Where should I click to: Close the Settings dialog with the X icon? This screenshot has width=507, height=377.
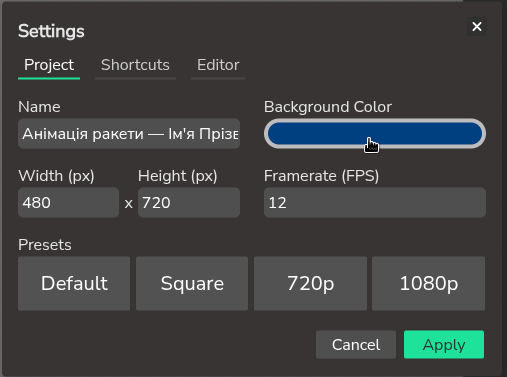click(x=477, y=26)
